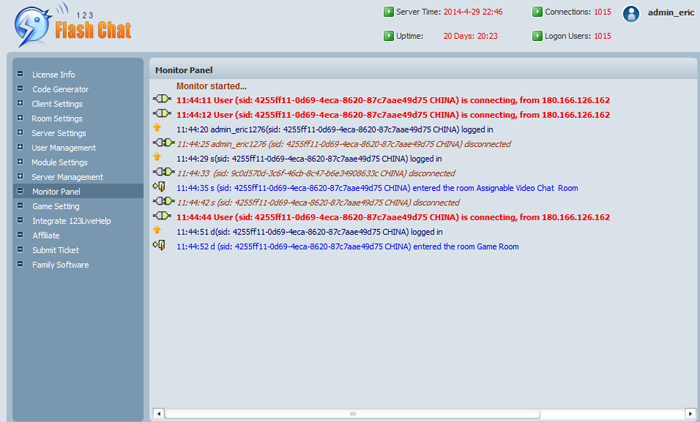Open User Management in the sidebar

[x=64, y=148]
